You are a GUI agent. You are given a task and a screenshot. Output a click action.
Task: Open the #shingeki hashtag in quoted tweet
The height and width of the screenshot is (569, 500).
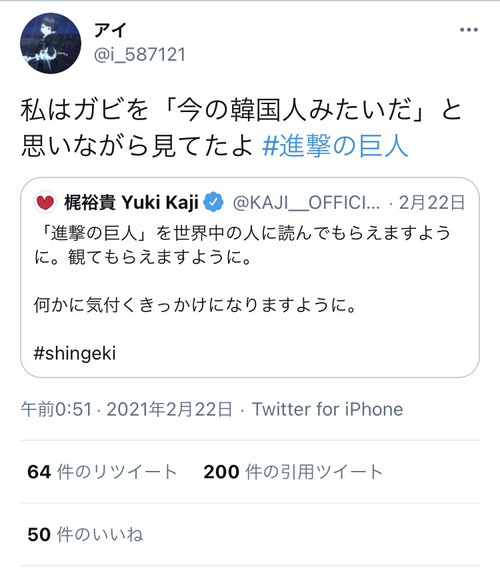click(75, 353)
